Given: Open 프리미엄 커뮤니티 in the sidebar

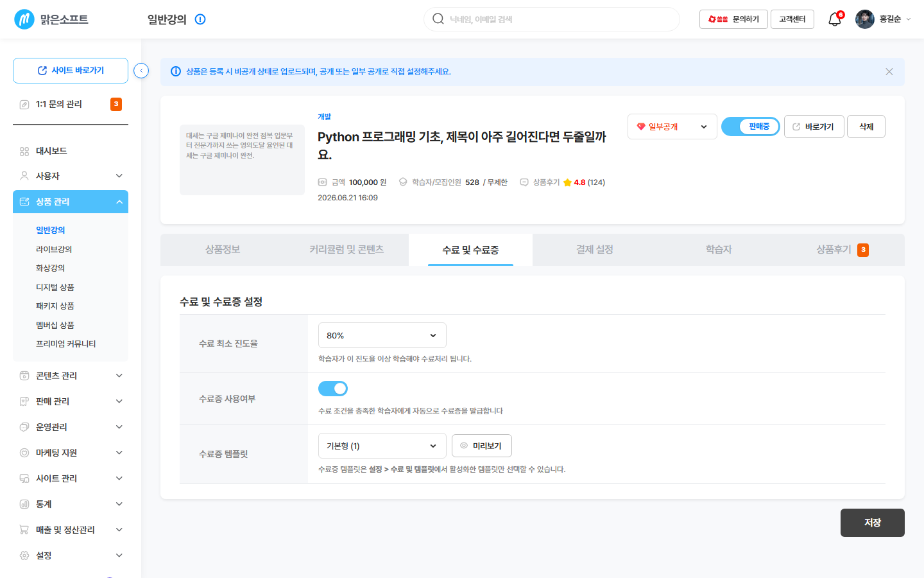Looking at the screenshot, I should [x=66, y=344].
